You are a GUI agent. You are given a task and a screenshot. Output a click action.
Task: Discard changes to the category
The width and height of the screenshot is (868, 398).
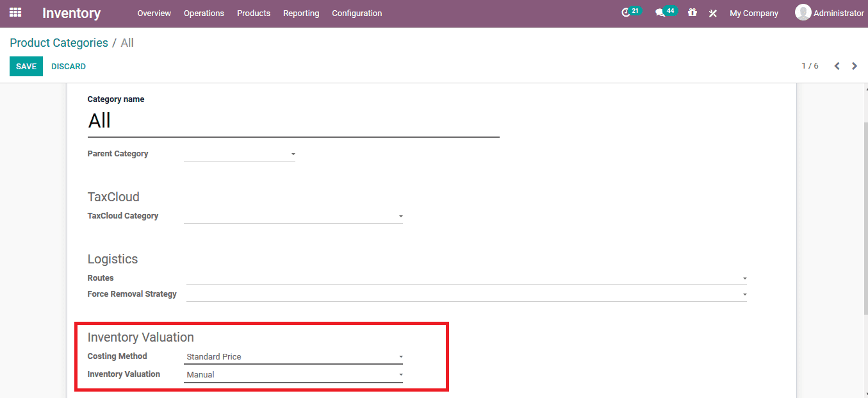coord(69,67)
